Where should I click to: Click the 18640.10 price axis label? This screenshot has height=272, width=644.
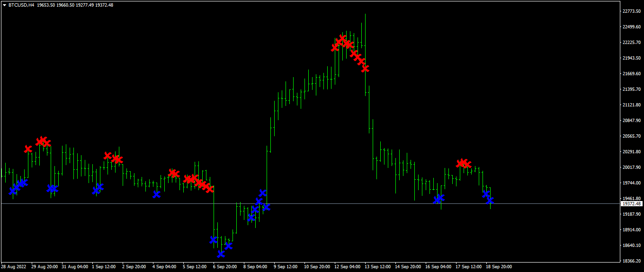click(633, 245)
